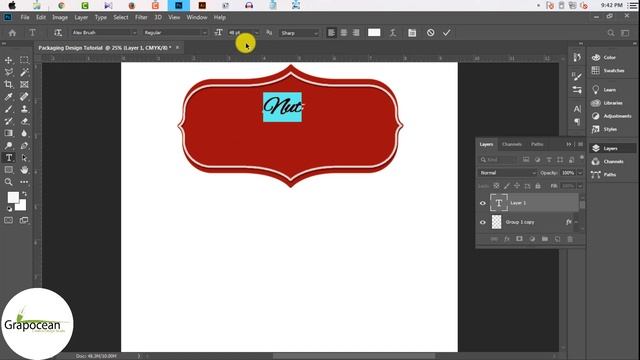Toggle Character and Paragraph panels
Screen dimensions: 640x360
[x=412, y=33]
